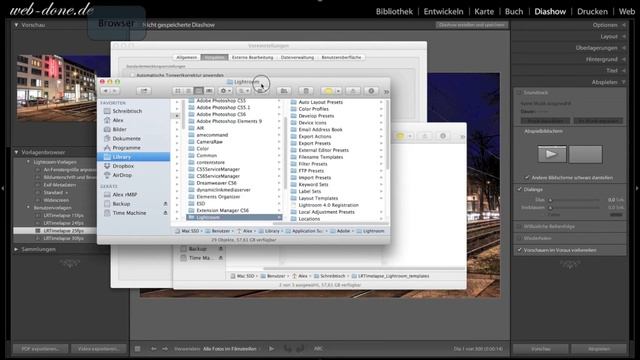Open the Drucken module
640x360 pixels.
(592, 11)
